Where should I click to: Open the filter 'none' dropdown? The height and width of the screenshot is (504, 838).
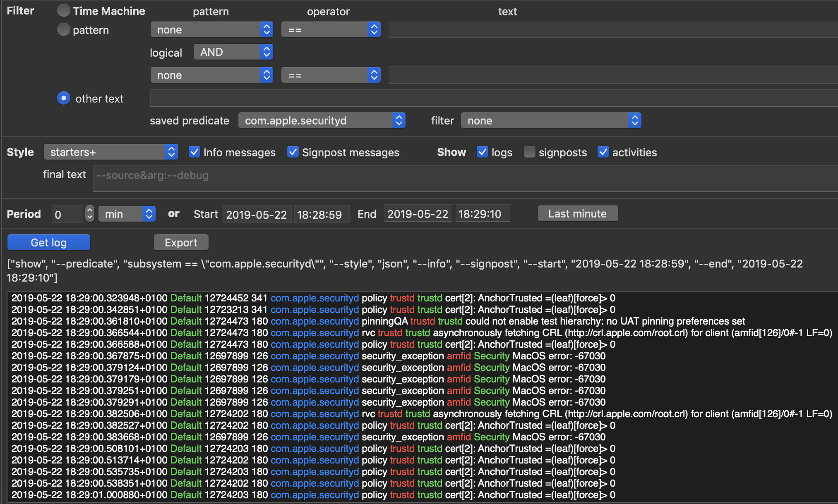click(x=551, y=121)
